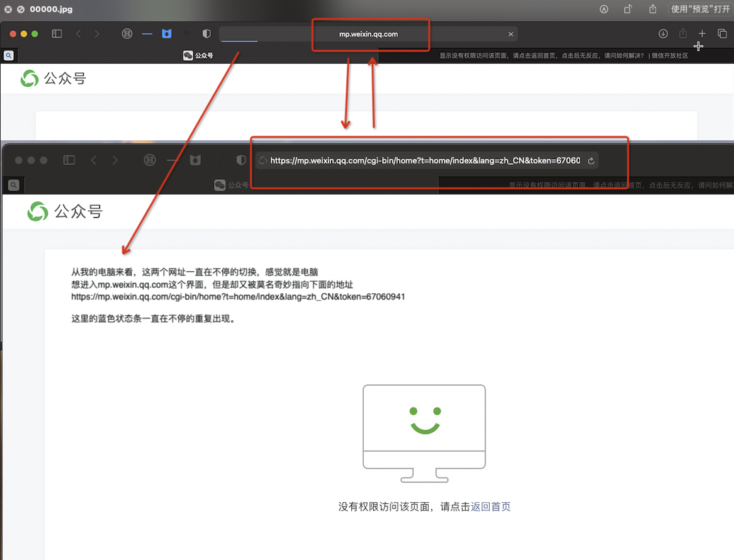Switch to 公众号 tab in lower window
The image size is (734, 560).
tap(231, 185)
